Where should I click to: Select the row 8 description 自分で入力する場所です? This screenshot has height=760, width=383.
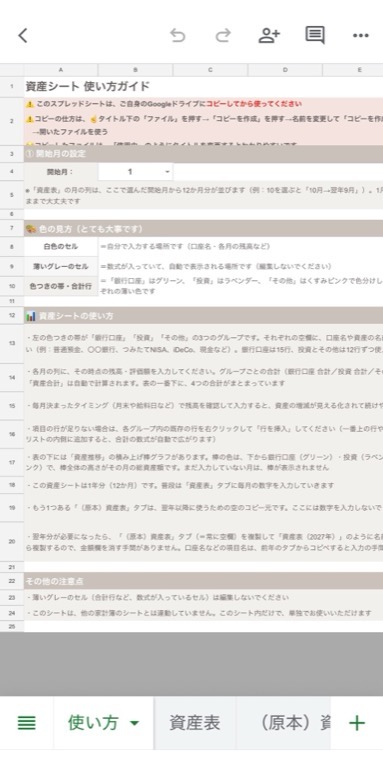point(185,247)
